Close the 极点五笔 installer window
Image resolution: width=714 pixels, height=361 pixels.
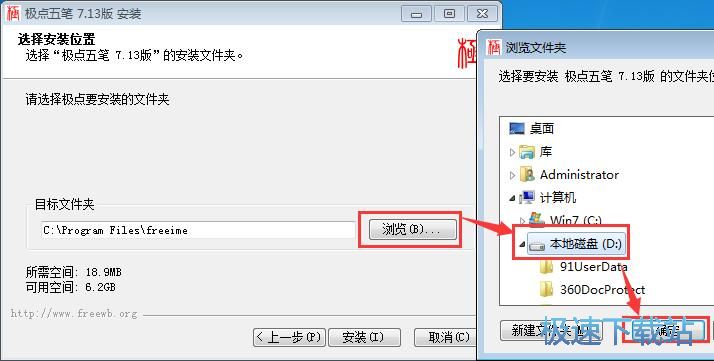(483, 14)
